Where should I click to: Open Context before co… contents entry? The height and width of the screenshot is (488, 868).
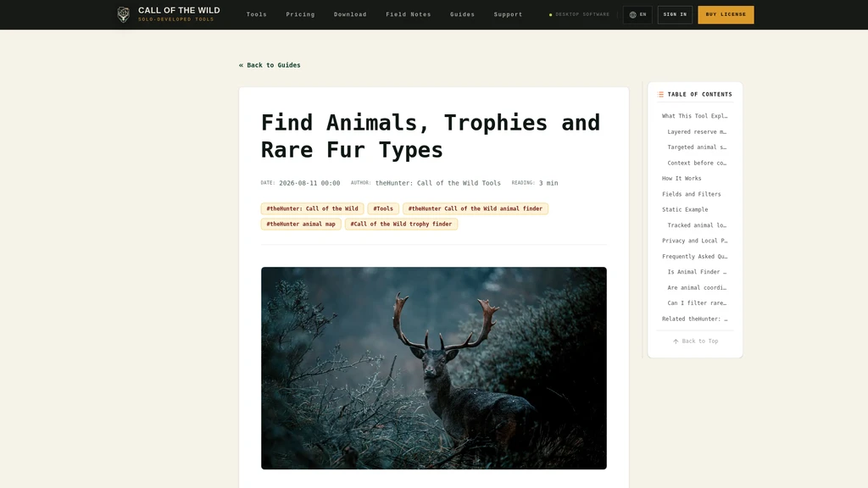tap(697, 164)
